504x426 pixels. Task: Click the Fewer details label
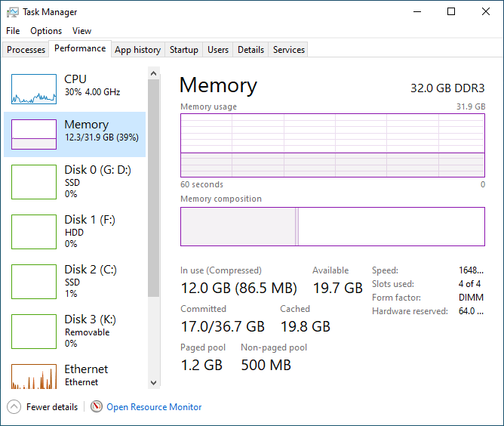(52, 407)
